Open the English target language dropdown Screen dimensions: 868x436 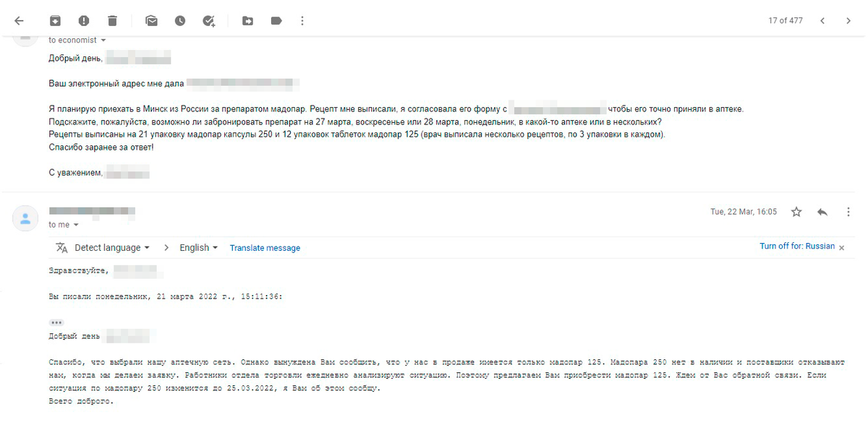[x=199, y=247]
